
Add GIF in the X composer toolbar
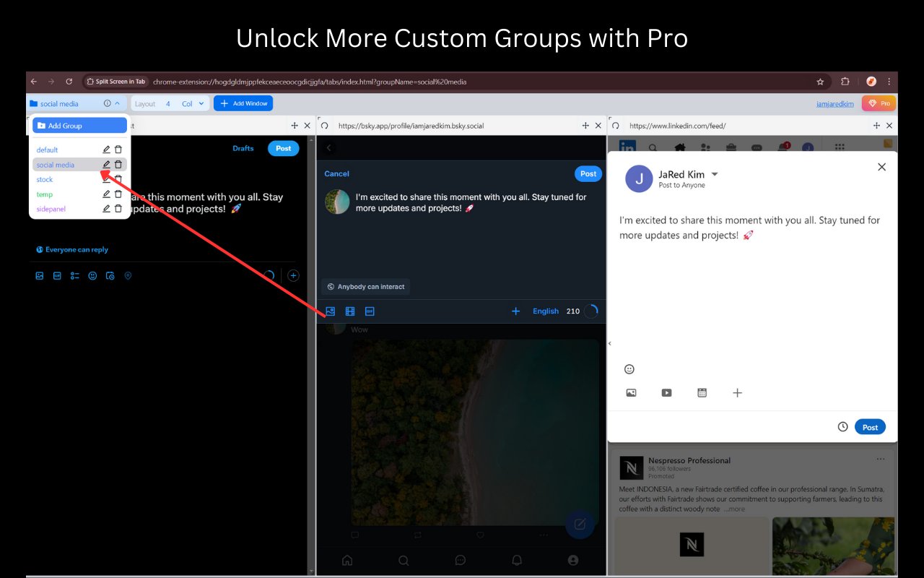[x=57, y=275]
